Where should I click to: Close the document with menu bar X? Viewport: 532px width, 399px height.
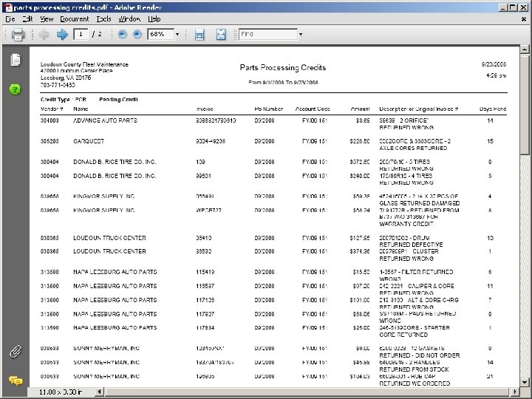pyautogui.click(x=524, y=19)
